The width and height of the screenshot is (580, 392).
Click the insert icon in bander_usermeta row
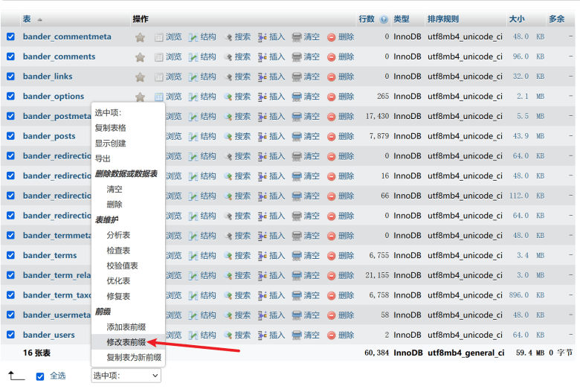click(x=262, y=315)
